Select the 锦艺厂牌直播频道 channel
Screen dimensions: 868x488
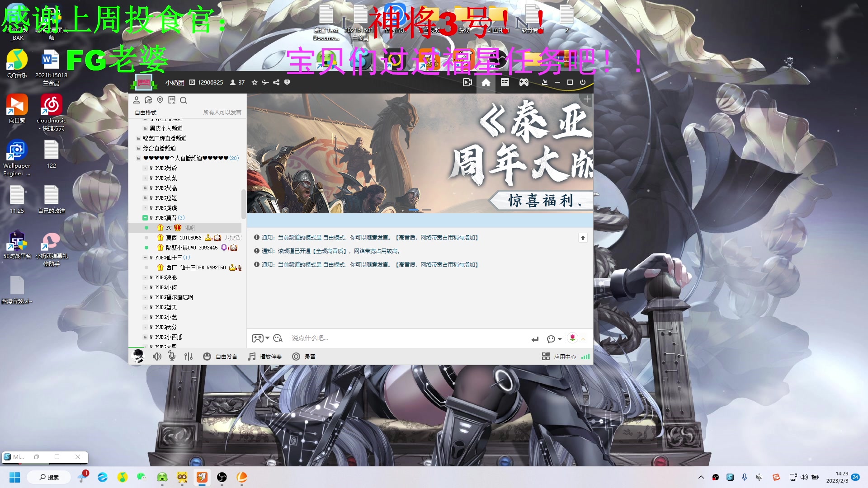pyautogui.click(x=165, y=138)
